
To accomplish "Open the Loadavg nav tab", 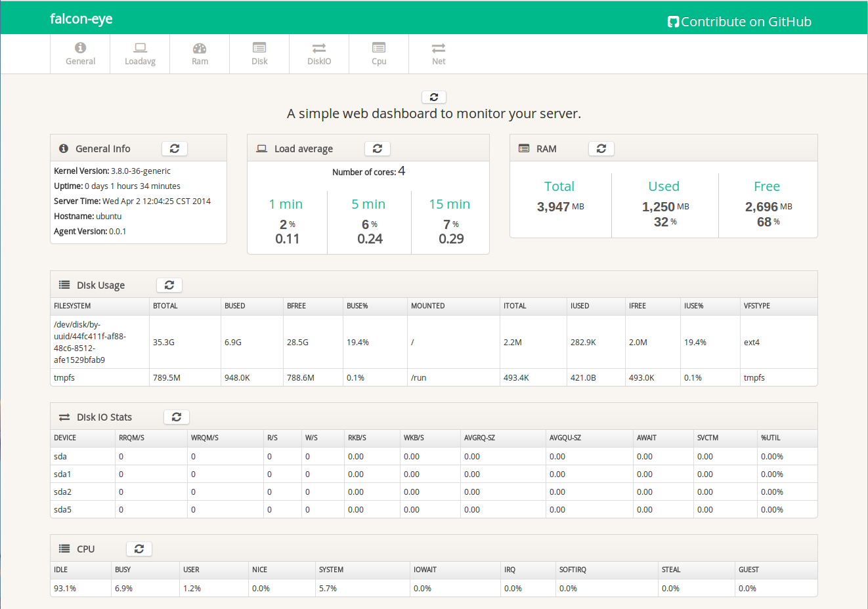I will (x=140, y=54).
